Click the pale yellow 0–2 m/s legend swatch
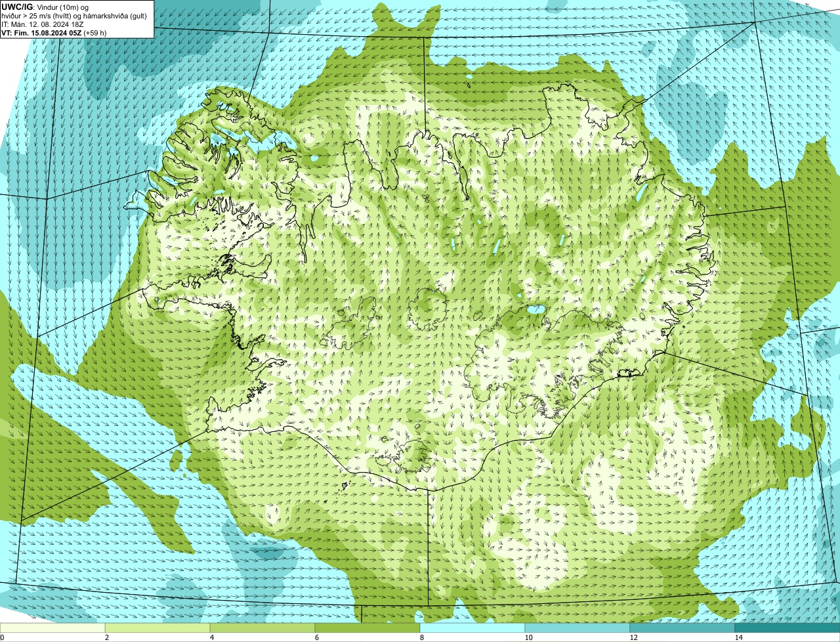840x642 pixels. click(52, 628)
